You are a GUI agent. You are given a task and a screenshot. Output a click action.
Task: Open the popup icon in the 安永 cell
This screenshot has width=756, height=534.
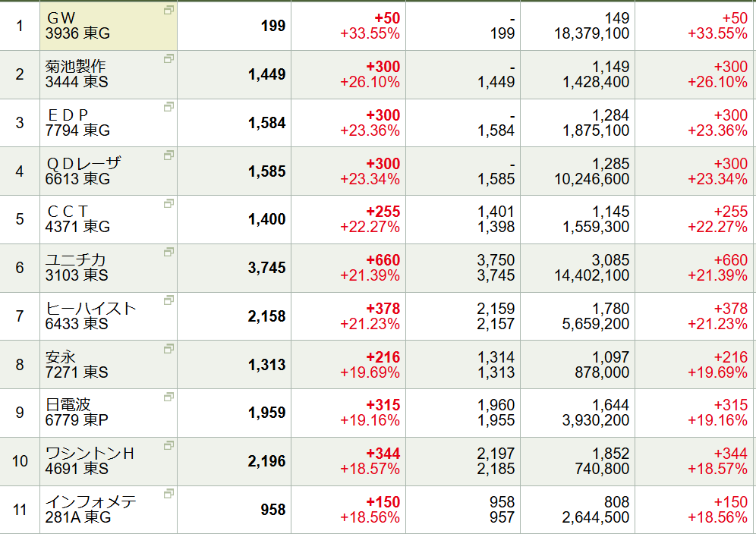169,349
